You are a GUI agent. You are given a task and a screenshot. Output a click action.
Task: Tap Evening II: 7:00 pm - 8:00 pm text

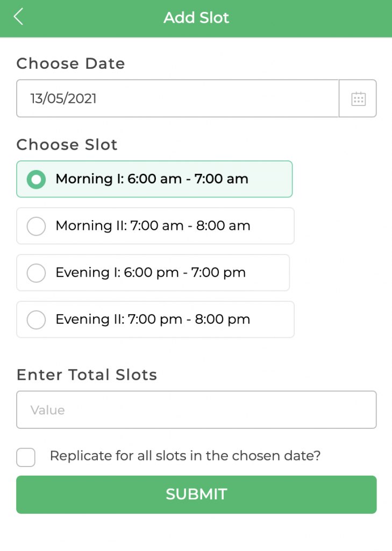tap(153, 319)
